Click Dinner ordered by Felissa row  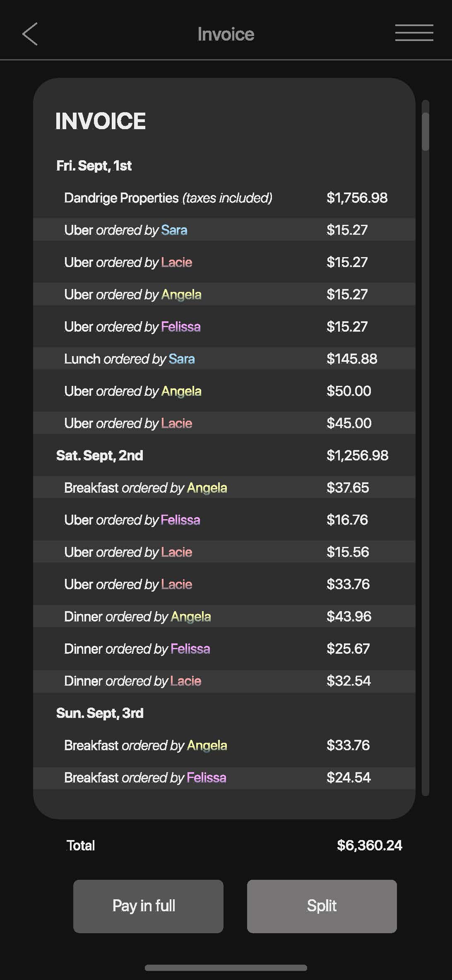[224, 649]
